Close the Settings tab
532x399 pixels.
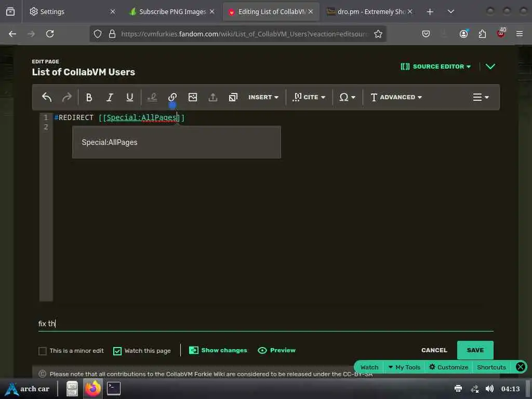pos(113,11)
